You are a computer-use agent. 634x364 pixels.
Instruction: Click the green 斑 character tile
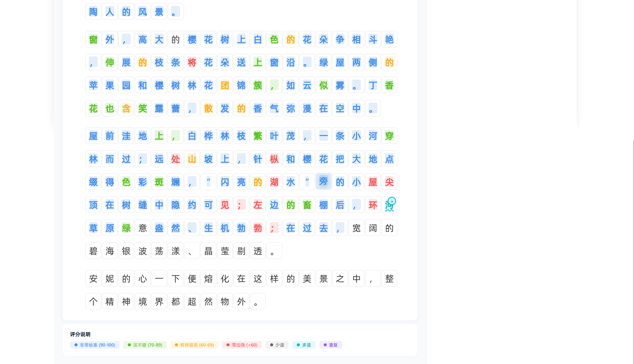point(159,181)
